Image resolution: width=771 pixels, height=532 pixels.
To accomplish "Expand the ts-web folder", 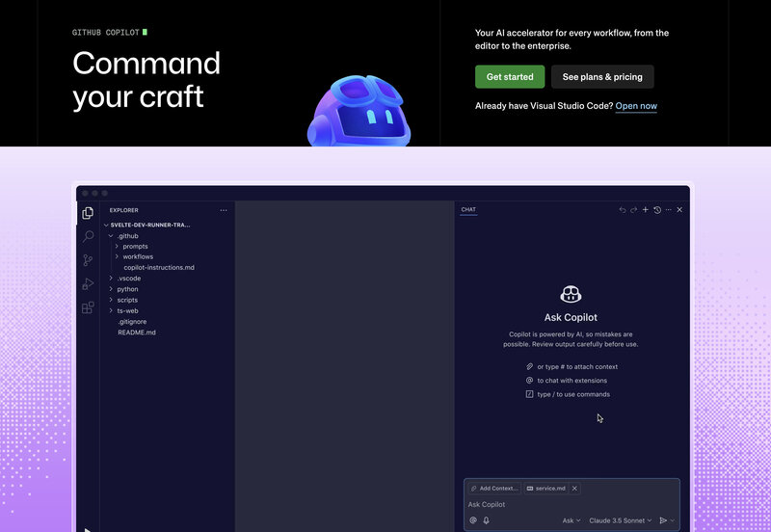I will tap(111, 310).
